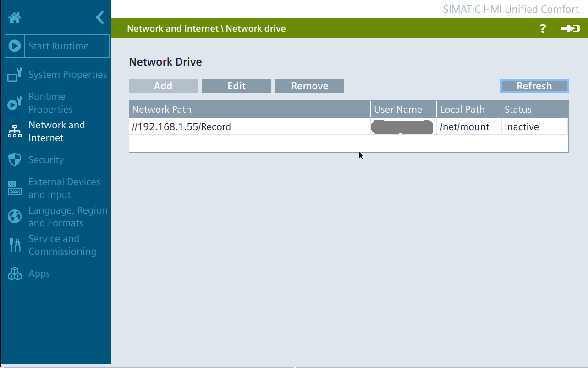
Task: Open the Runtime Properties icon
Action: coord(15,103)
